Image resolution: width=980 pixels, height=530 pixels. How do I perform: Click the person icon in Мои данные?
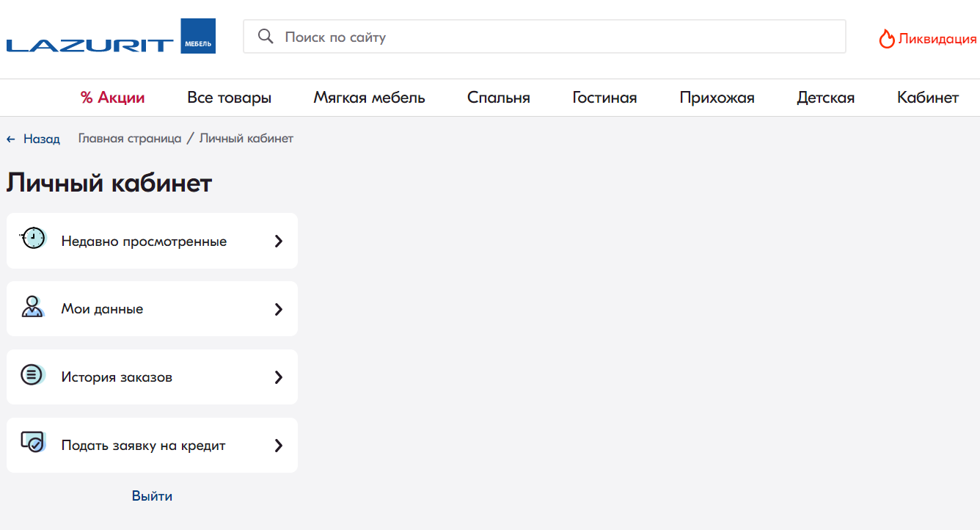pyautogui.click(x=33, y=307)
